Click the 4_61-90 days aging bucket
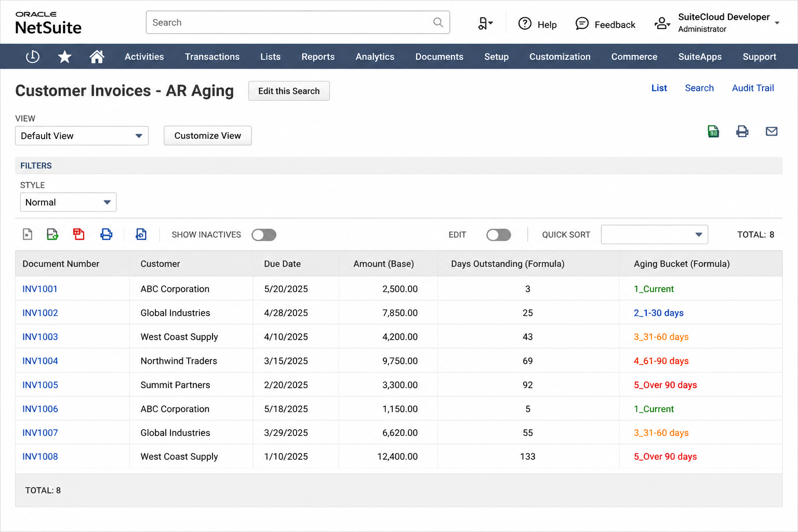The height and width of the screenshot is (532, 798). tap(661, 361)
